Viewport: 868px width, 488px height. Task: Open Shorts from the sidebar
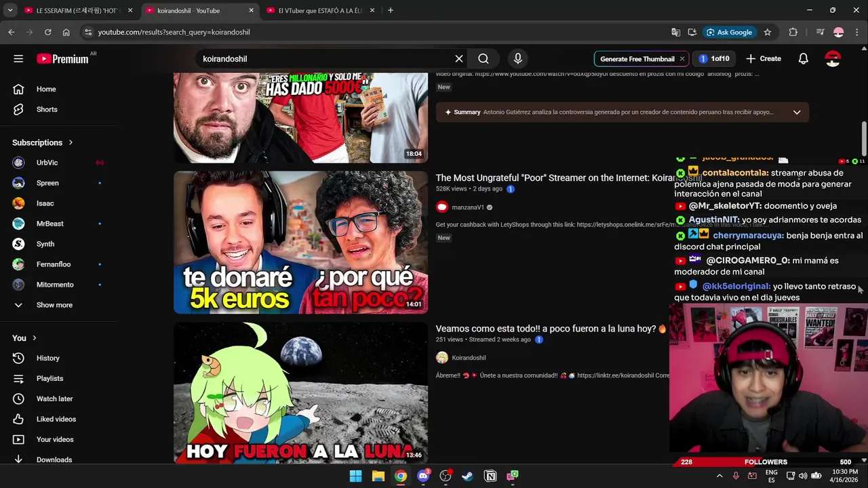pyautogui.click(x=47, y=110)
